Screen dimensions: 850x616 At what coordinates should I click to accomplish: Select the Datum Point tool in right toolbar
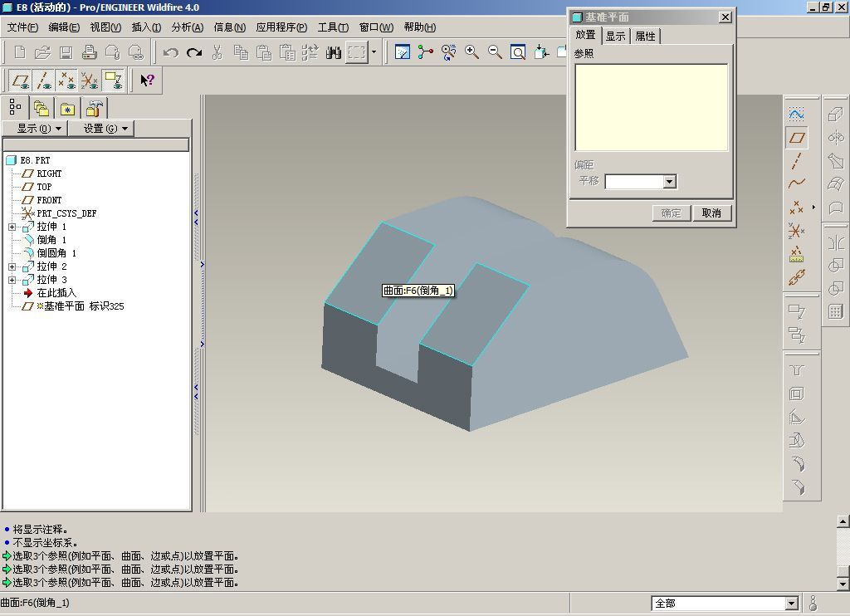click(796, 208)
